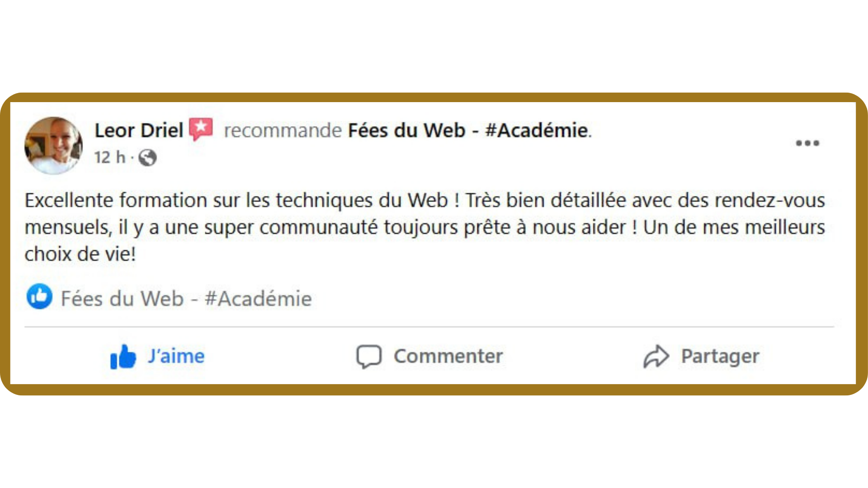Click the globe public audience icon
Image resolution: width=868 pixels, height=488 pixels.
[147, 158]
